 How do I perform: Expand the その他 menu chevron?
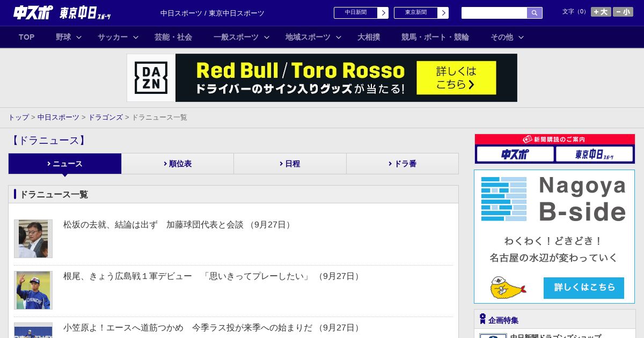point(521,38)
